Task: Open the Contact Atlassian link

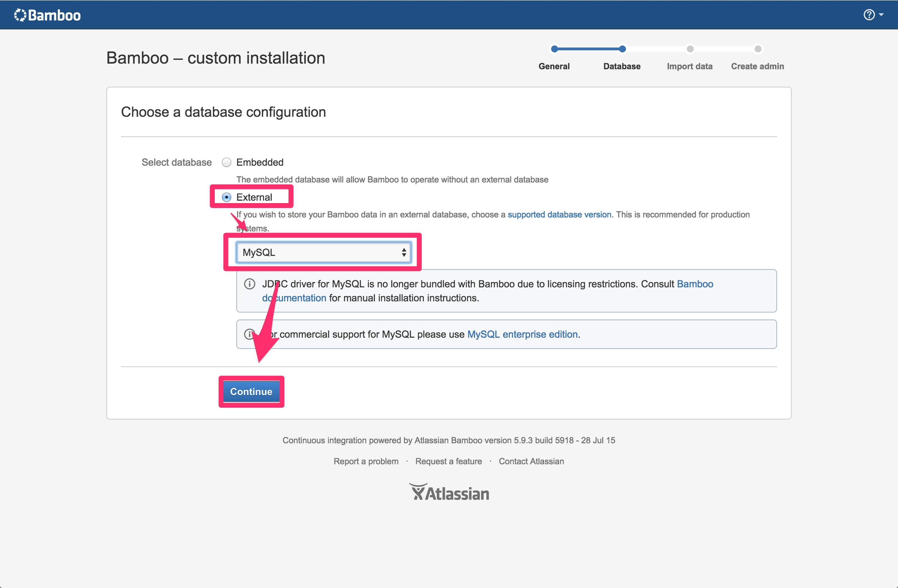Action: click(531, 461)
